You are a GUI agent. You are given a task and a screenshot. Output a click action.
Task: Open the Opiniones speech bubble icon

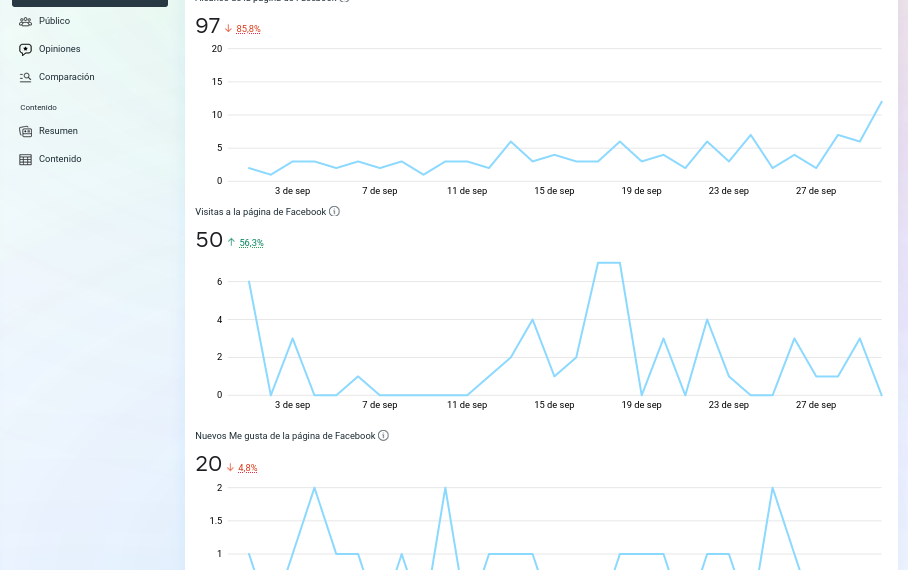click(x=25, y=49)
